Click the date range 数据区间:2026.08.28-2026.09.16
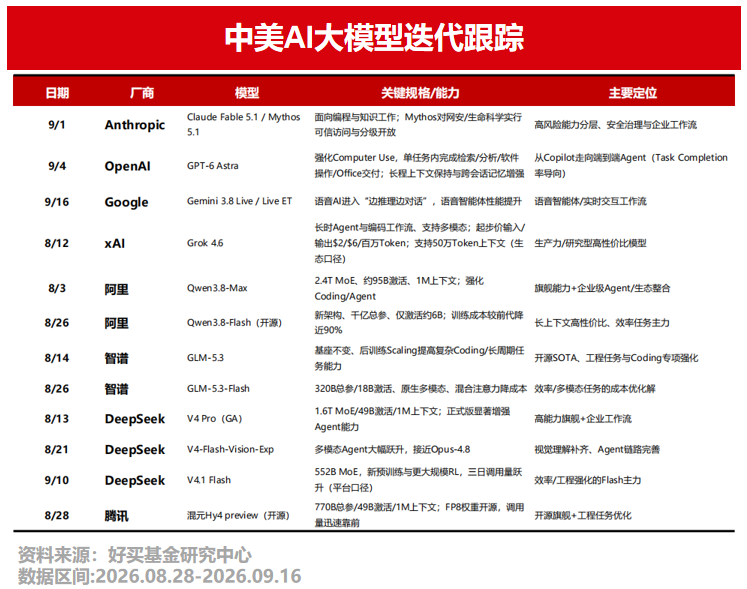Screen dimensions: 747x589 pos(160,576)
